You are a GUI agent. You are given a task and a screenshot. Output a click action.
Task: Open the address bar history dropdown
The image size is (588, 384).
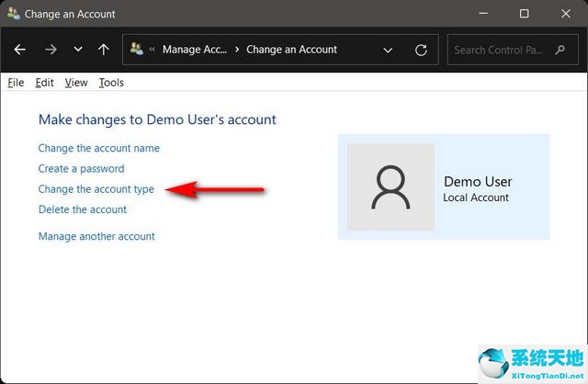(x=388, y=50)
